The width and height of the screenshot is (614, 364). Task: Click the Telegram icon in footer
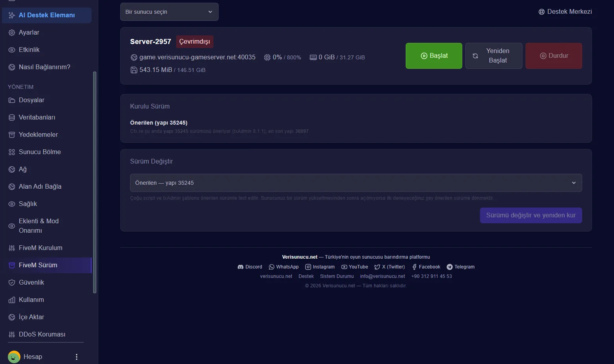click(x=450, y=267)
